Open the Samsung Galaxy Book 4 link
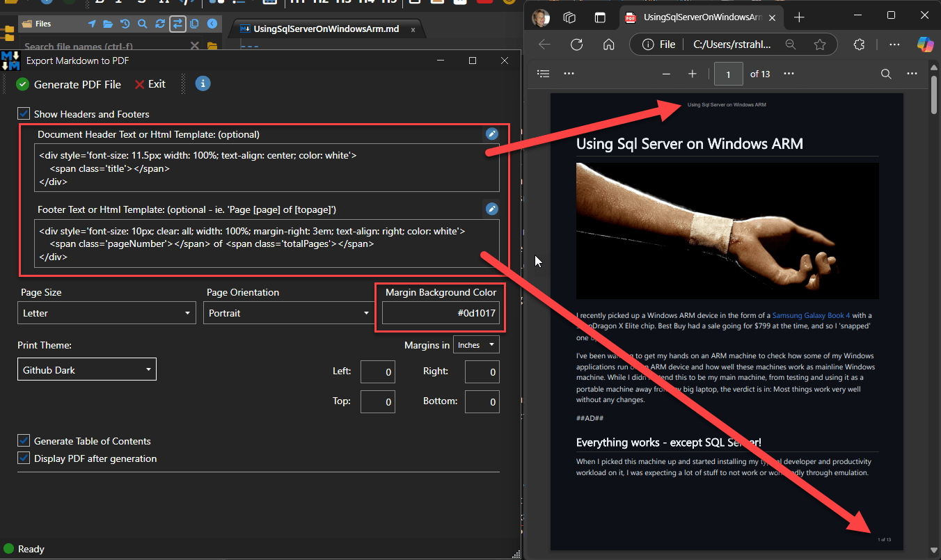This screenshot has width=941, height=560. point(812,315)
